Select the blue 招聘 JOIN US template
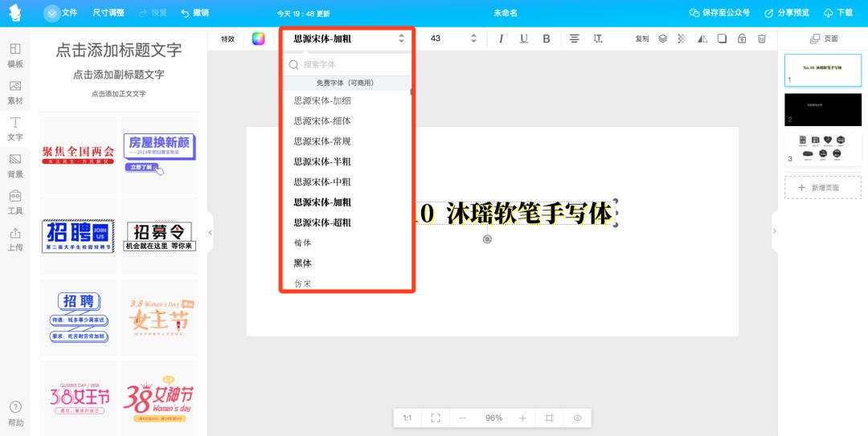The image size is (868, 436). click(78, 236)
